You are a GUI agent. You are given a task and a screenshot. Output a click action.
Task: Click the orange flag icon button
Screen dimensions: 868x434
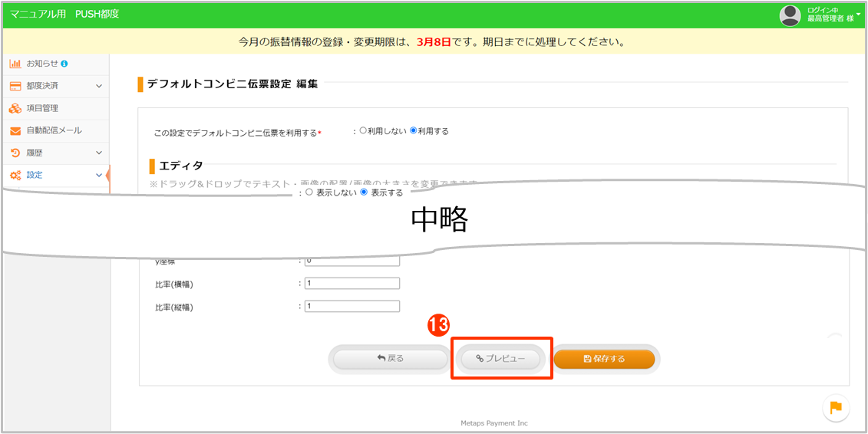pos(836,408)
